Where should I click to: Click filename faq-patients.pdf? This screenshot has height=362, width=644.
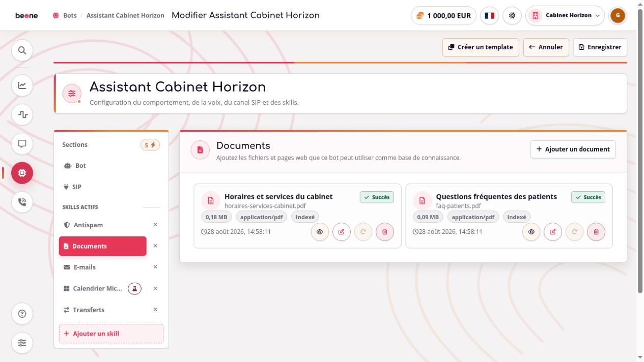(x=459, y=206)
